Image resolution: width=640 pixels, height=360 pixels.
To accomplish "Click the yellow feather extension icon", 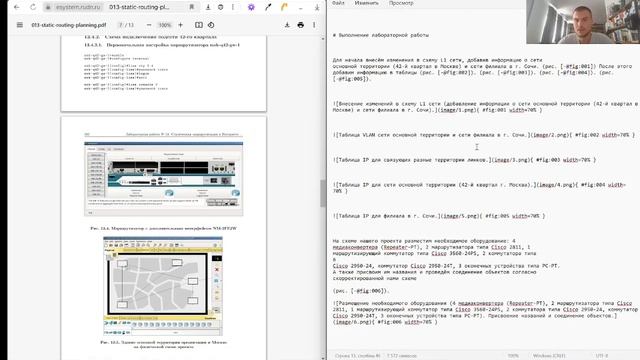I will click(x=284, y=7).
